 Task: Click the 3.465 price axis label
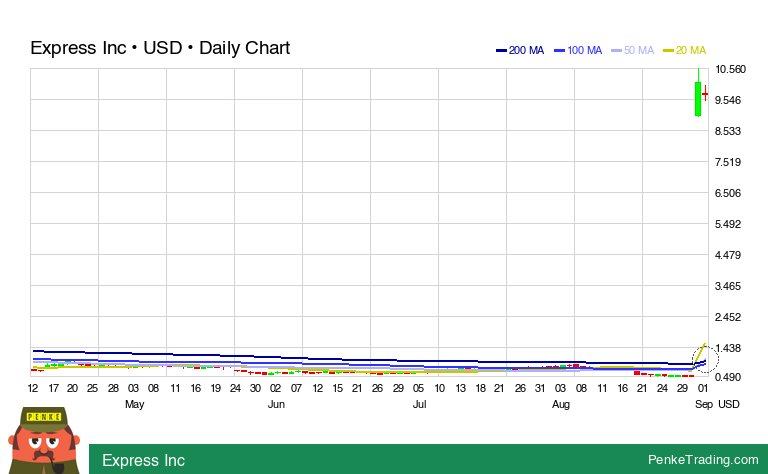coord(728,286)
